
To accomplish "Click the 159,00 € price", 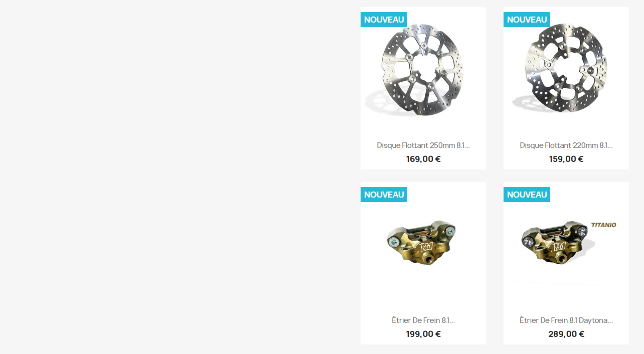I will [x=566, y=159].
